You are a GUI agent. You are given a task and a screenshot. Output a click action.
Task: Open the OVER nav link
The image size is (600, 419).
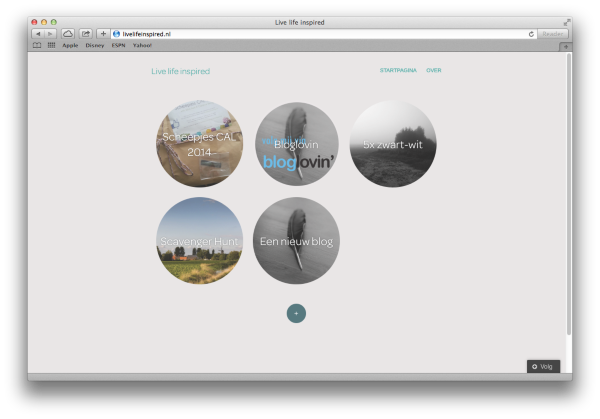(434, 70)
